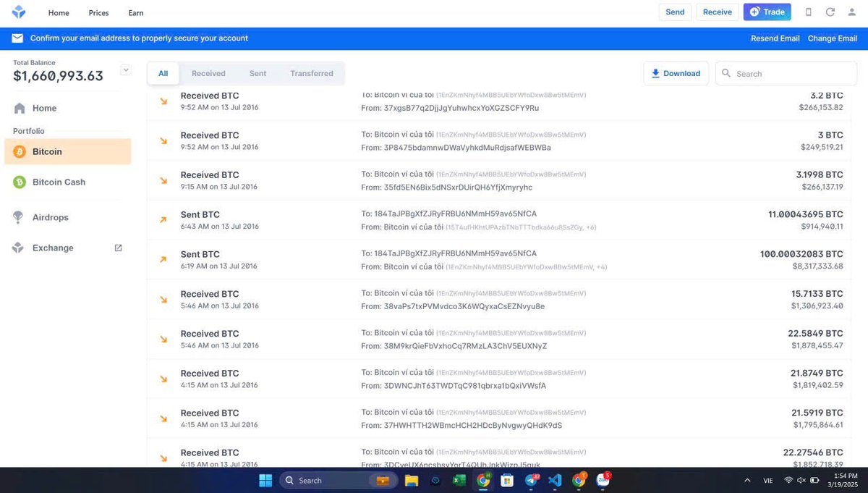This screenshot has height=493, width=868.
Task: Click received arrow icon of 22.5849 BTC row
Action: 163,340
